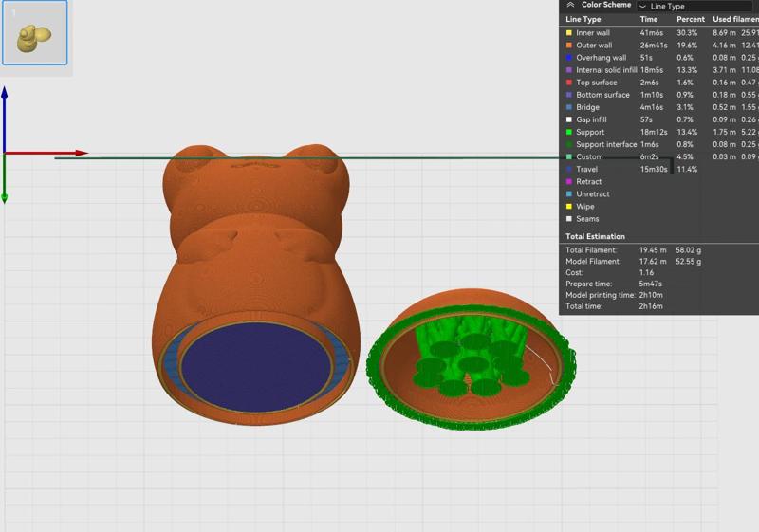Click the Overhang wall blue swatch
The width and height of the screenshot is (759, 532).
(568, 58)
